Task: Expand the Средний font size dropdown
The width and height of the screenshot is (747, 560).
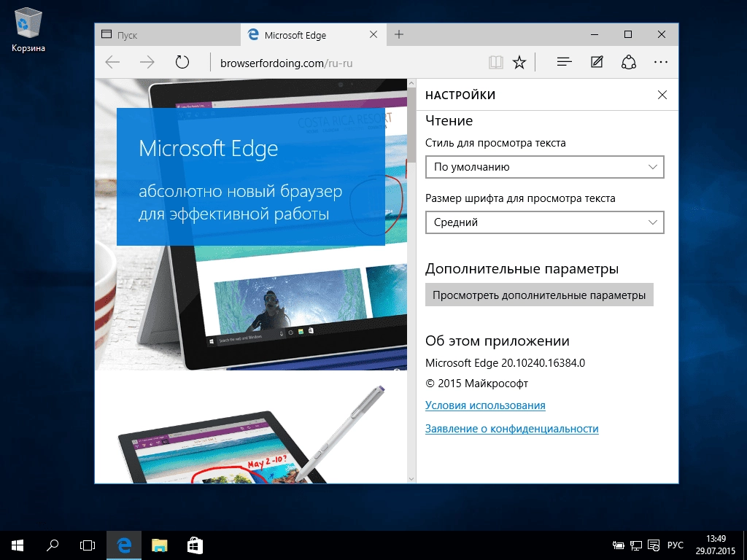Action: pos(544,222)
